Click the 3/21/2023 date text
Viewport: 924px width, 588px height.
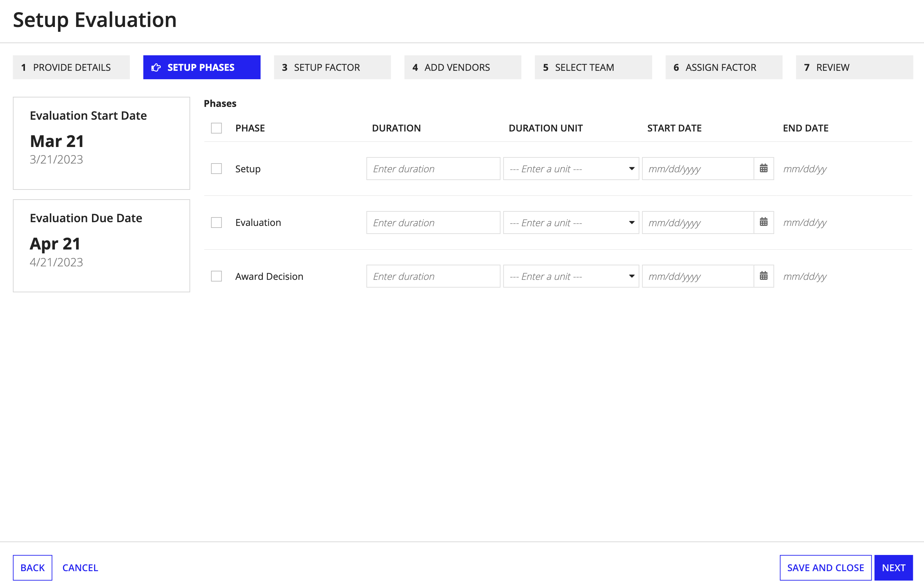click(x=56, y=159)
